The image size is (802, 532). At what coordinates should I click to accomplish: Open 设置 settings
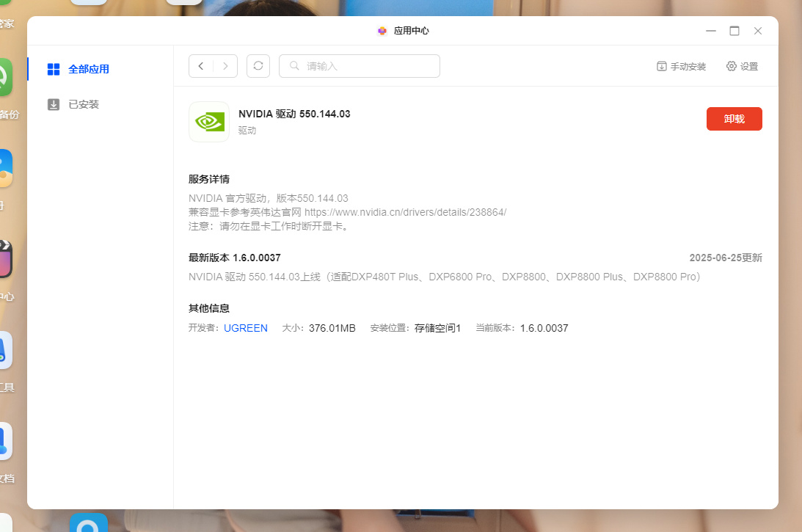tap(742, 67)
